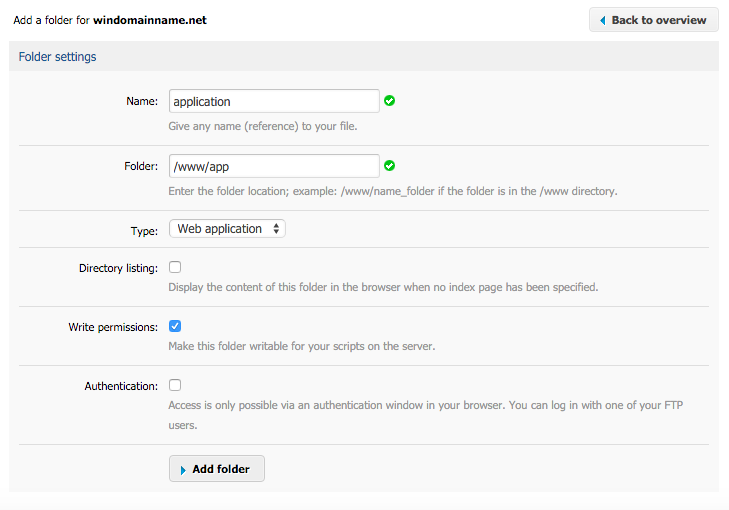The height and width of the screenshot is (510, 729).
Task: Click the Folder settings header
Action: (57, 57)
